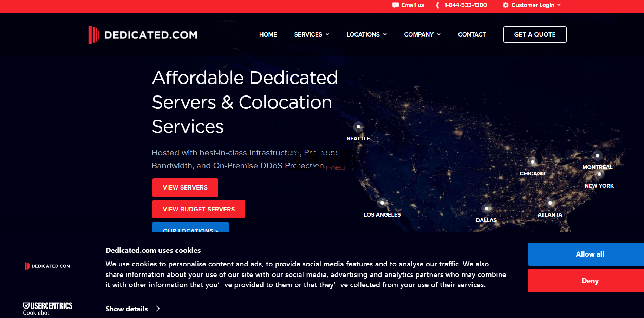Click the Los Angeles map marker
The height and width of the screenshot is (318, 644).
click(382, 203)
